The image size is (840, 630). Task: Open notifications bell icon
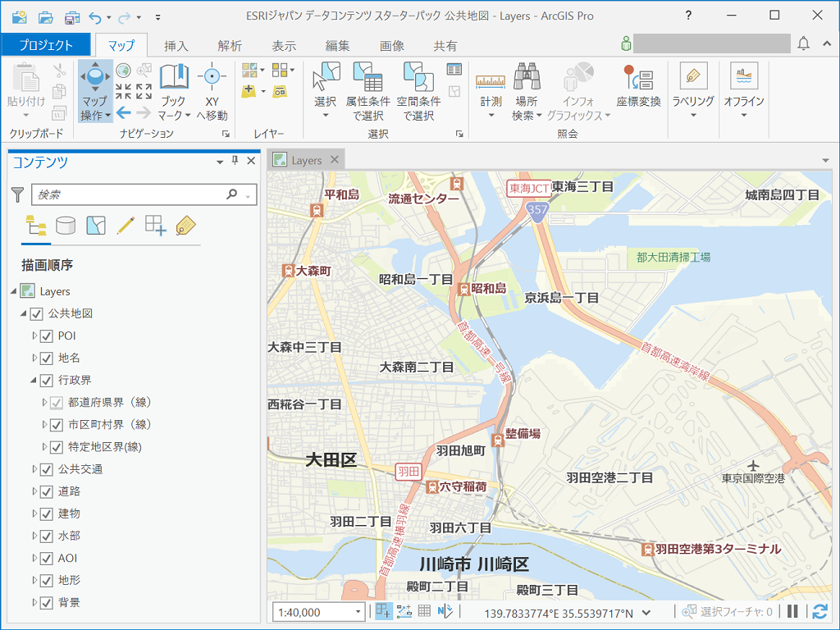point(804,43)
